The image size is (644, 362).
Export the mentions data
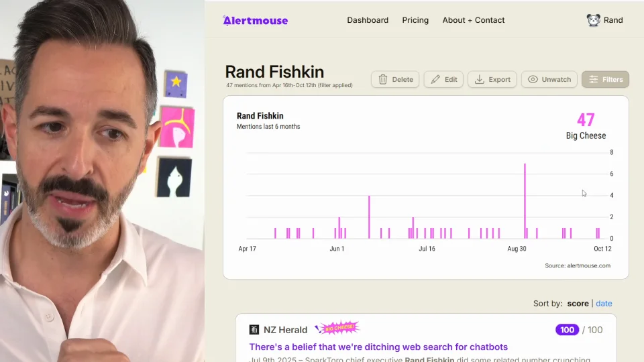492,79
